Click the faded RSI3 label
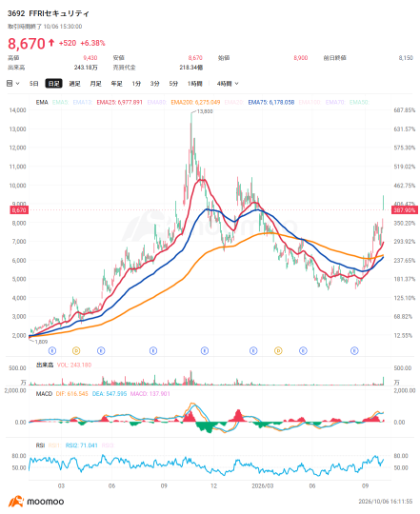The height and width of the screenshot is (514, 420). click(108, 445)
